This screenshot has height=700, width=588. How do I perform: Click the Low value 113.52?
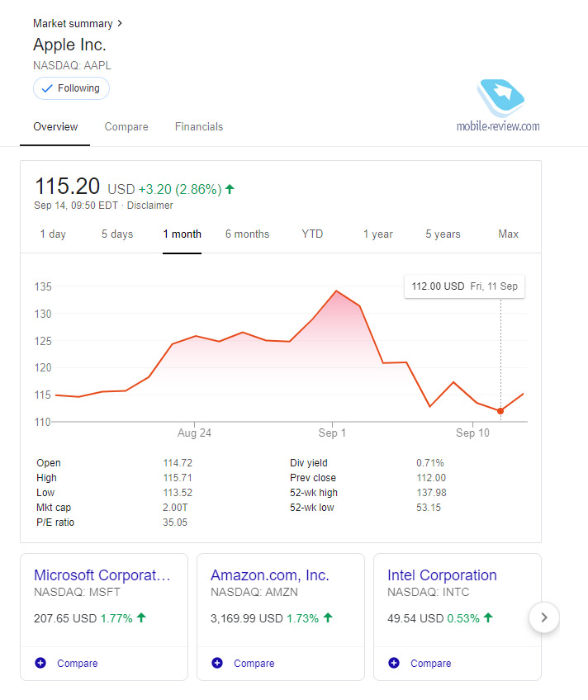coord(178,493)
